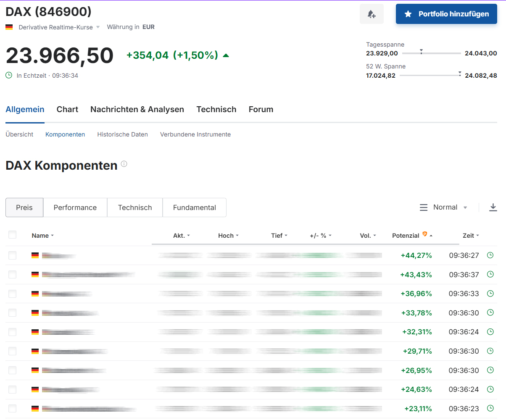506x420 pixels.
Task: Click the clock icon in the +33,78% row
Action: (490, 312)
